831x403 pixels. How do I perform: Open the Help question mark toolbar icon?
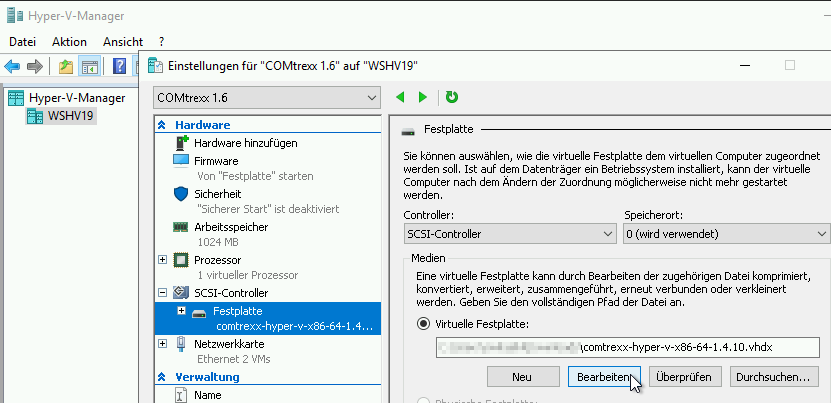tap(120, 66)
